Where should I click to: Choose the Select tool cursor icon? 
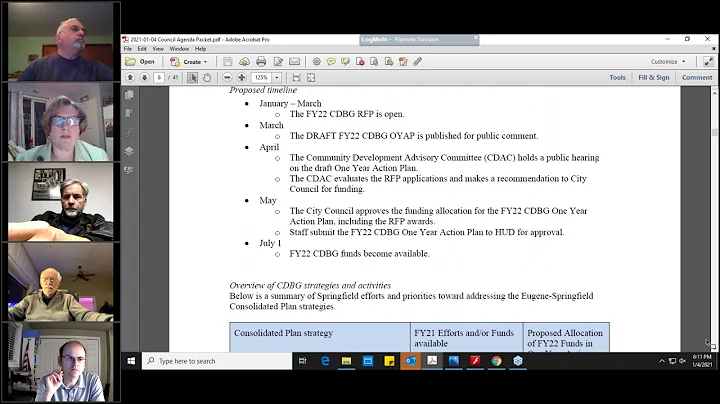click(x=192, y=78)
